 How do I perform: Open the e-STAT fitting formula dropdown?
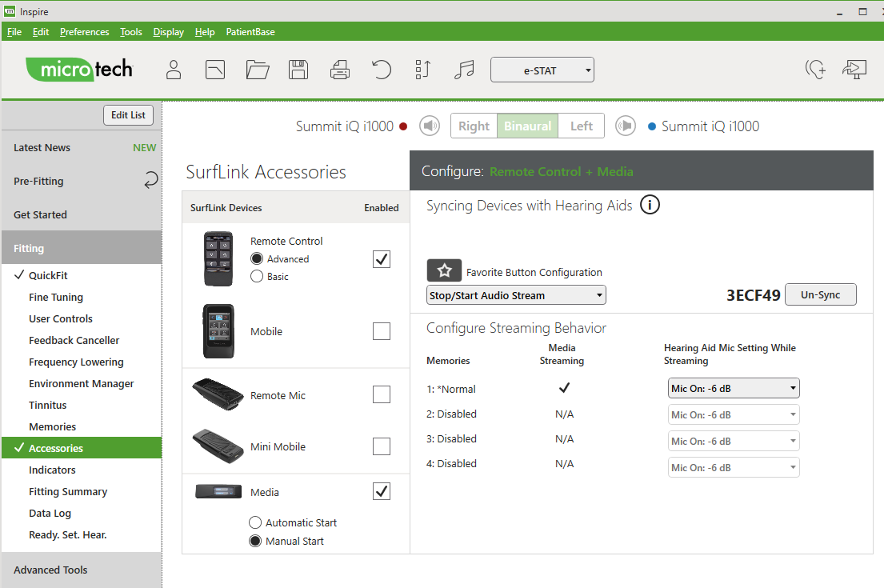coord(542,70)
